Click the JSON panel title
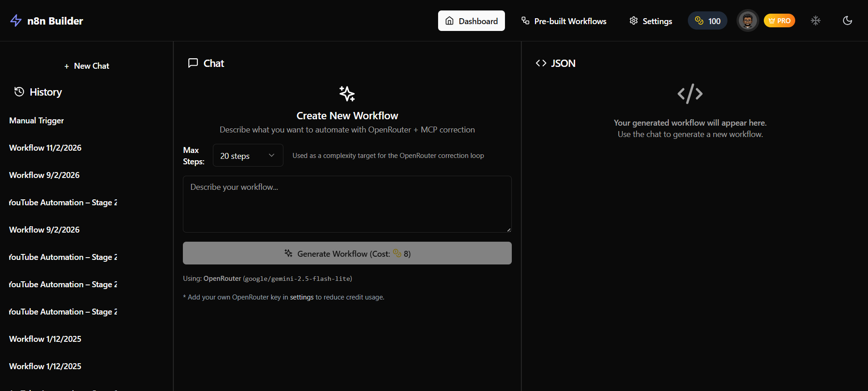Screen dimensions: 868x391 tap(563, 63)
